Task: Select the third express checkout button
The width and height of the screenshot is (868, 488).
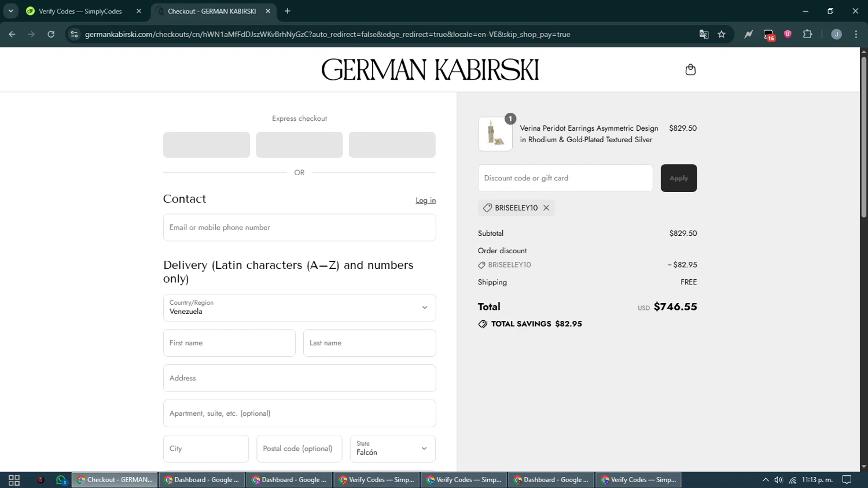Action: coord(392,145)
